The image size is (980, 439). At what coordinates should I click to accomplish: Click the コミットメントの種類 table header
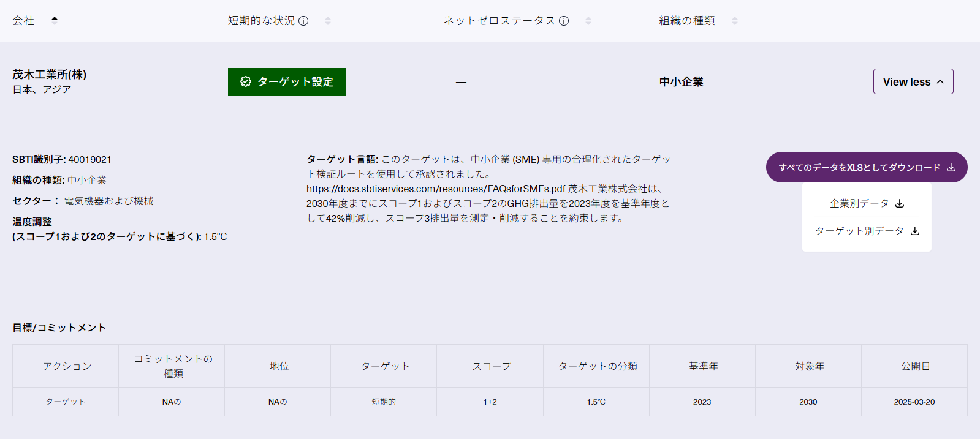tap(172, 366)
